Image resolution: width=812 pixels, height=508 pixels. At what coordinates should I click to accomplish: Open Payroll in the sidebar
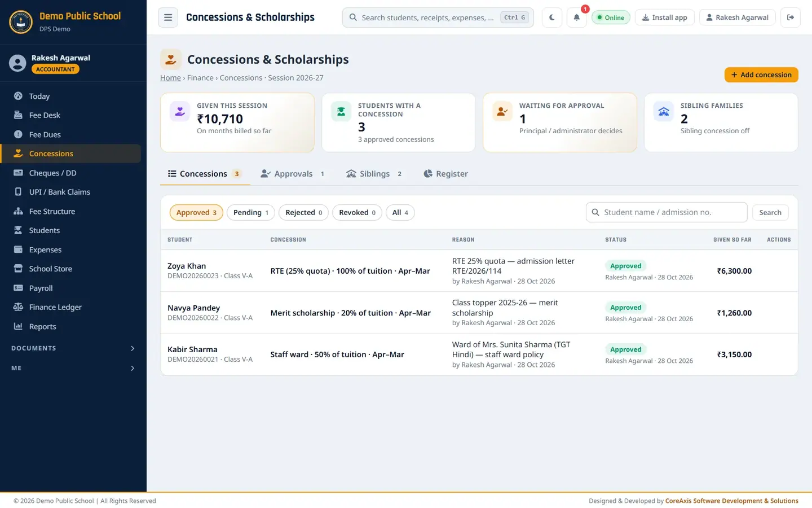[x=70, y=288]
